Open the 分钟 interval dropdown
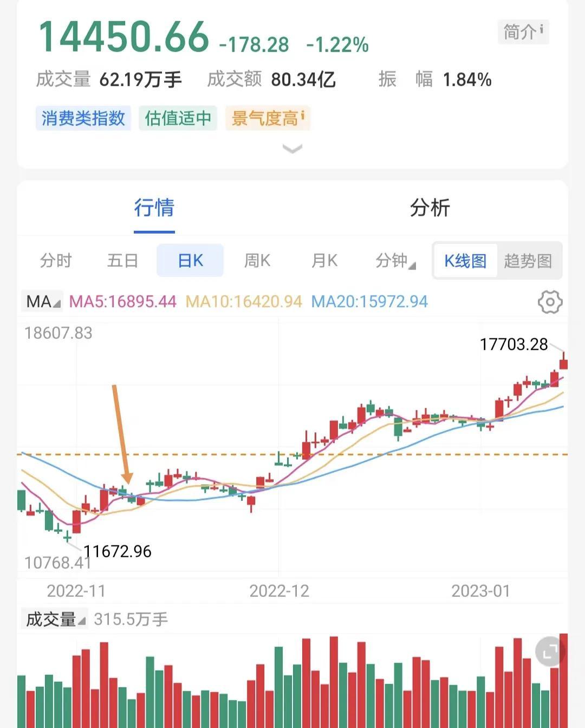This screenshot has width=585, height=728. [x=395, y=261]
